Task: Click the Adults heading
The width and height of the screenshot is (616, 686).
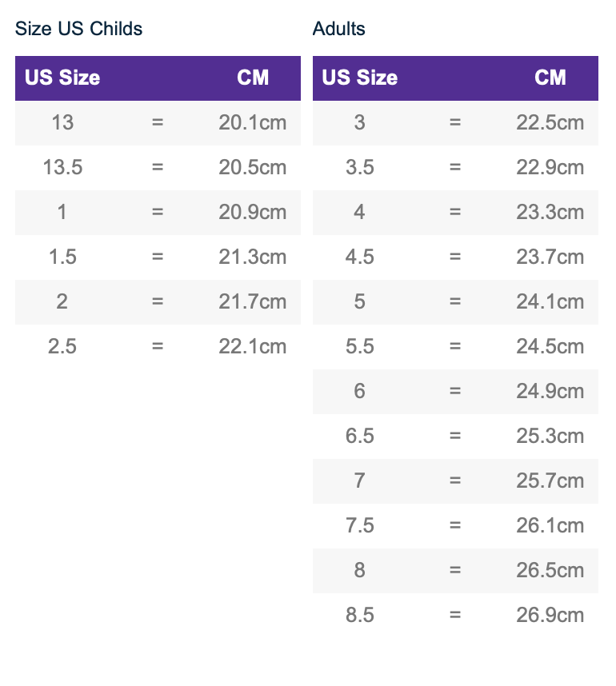Action: click(339, 29)
